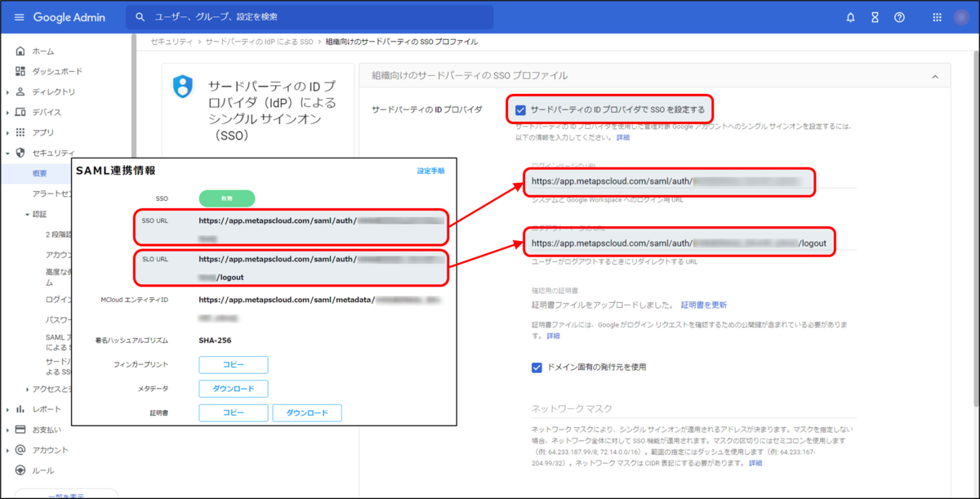Toggle サードパーティの ID プロバイダで SSO を設定する checkbox
The width and height of the screenshot is (980, 499).
pyautogui.click(x=520, y=109)
